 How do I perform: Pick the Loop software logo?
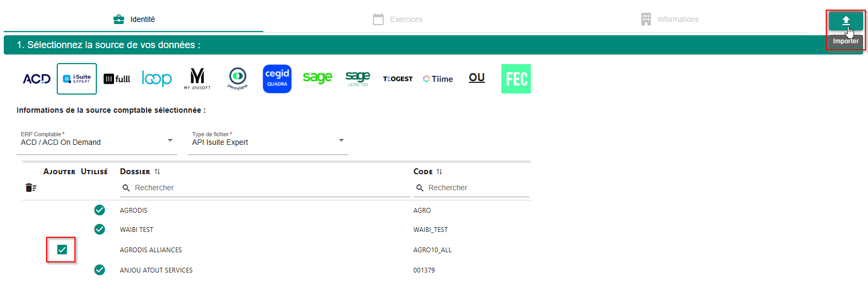(157, 79)
